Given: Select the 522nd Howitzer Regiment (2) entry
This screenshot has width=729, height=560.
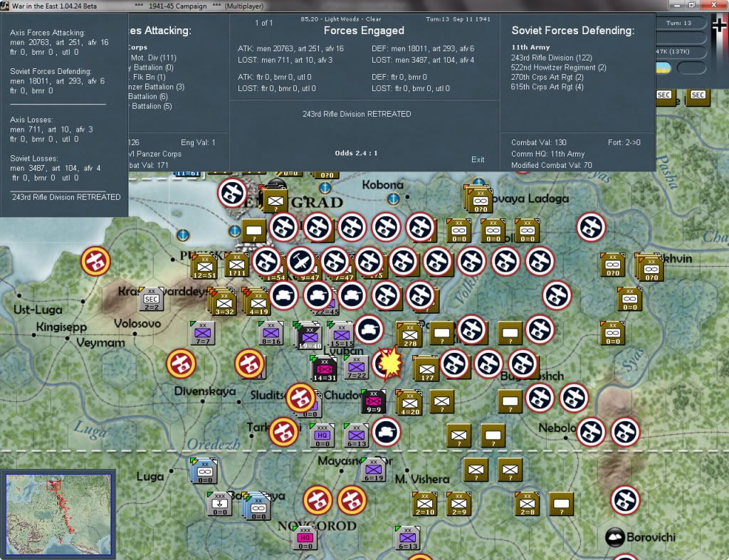Looking at the screenshot, I should click(x=558, y=68).
